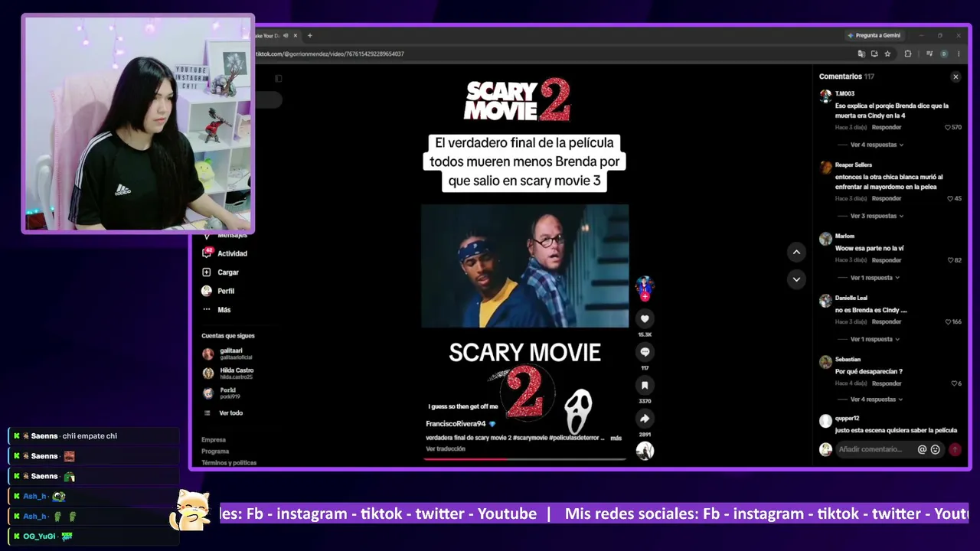
Task: Click the Scary Movie video frame
Action: pos(524,266)
